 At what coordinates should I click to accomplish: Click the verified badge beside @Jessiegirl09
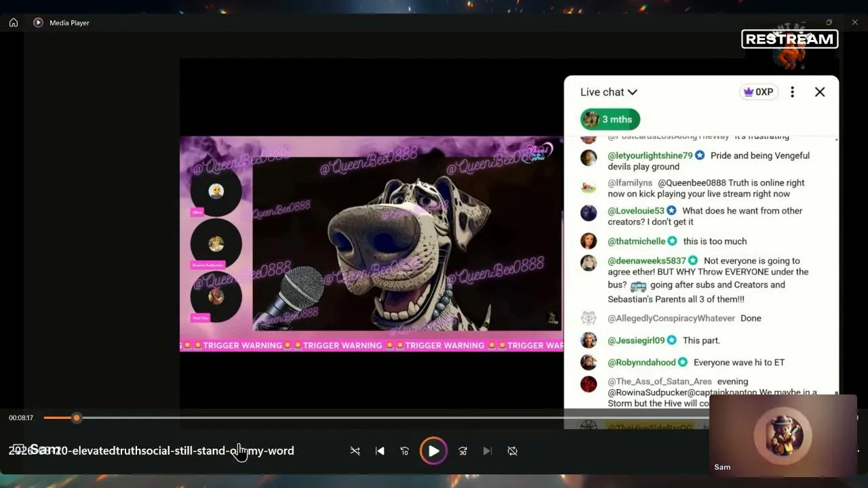point(671,340)
